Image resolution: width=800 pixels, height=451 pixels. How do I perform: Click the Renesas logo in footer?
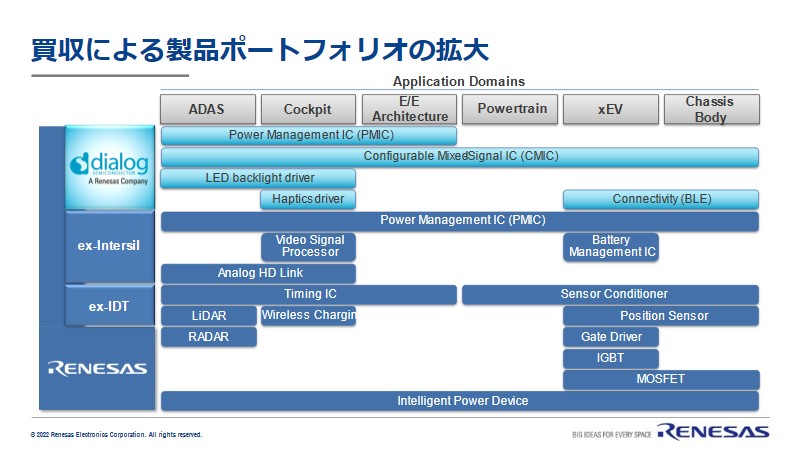click(713, 432)
